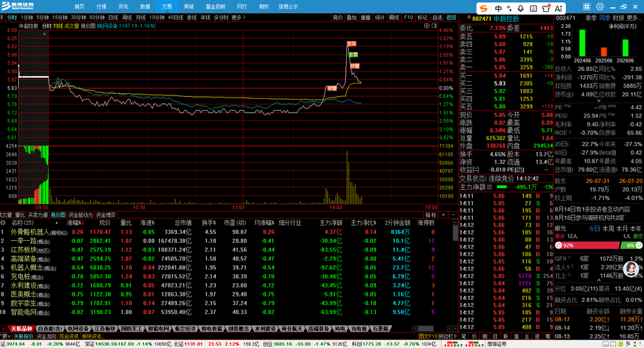Image resolution: width=644 pixels, height=348 pixels.
Task: Open the 图文F10 button at bottom
Action: point(427,336)
